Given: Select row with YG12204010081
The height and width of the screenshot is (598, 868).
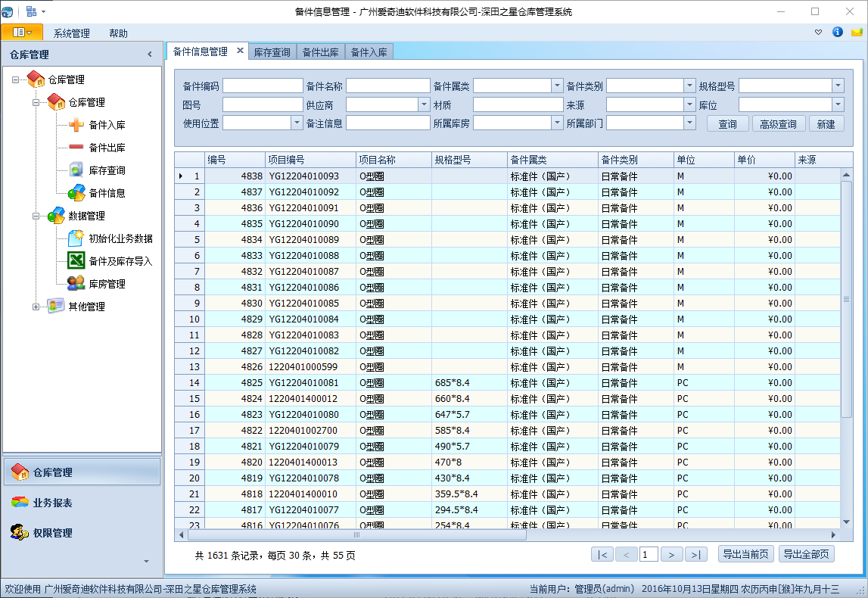Looking at the screenshot, I should (507, 382).
